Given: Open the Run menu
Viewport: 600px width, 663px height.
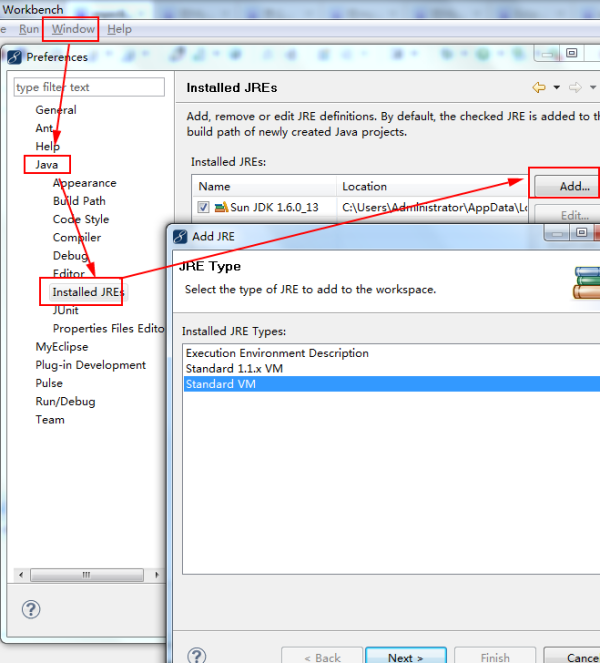Looking at the screenshot, I should pos(29,29).
